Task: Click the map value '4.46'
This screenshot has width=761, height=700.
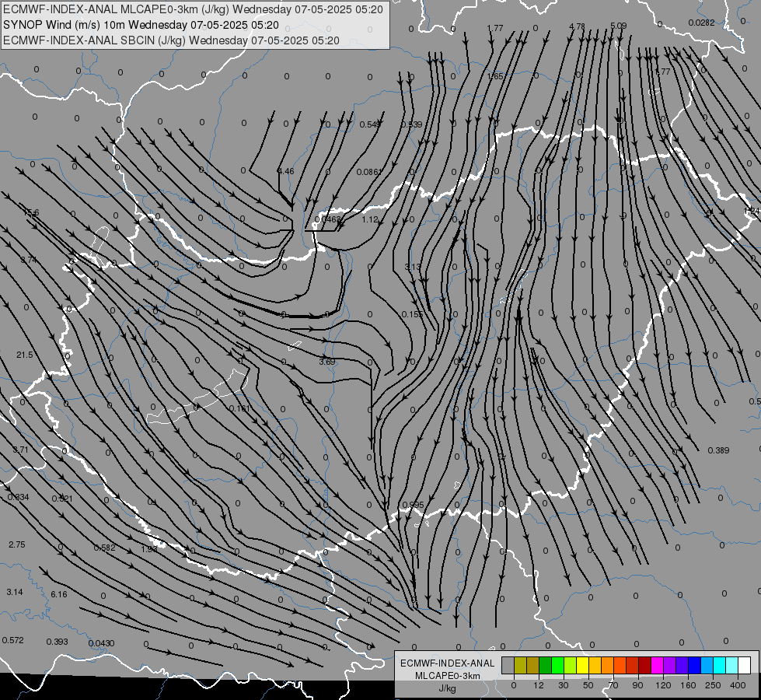Action: (285, 171)
